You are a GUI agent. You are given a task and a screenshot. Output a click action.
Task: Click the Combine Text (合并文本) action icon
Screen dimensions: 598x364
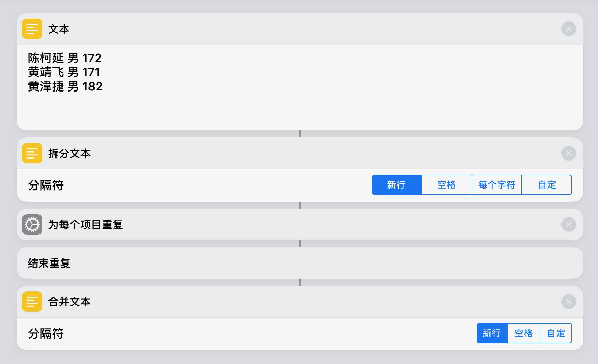32,302
